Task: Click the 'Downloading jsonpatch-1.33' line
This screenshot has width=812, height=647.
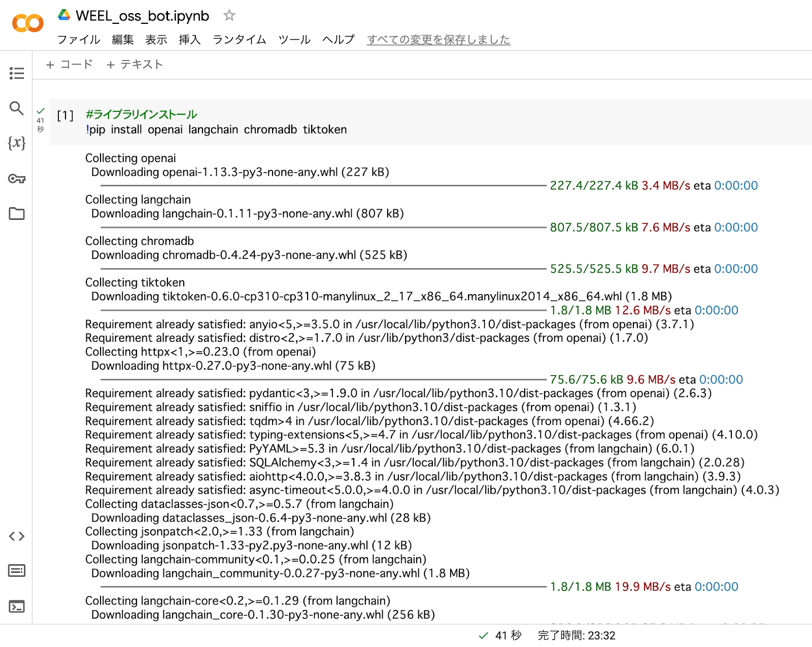Action: (x=252, y=545)
